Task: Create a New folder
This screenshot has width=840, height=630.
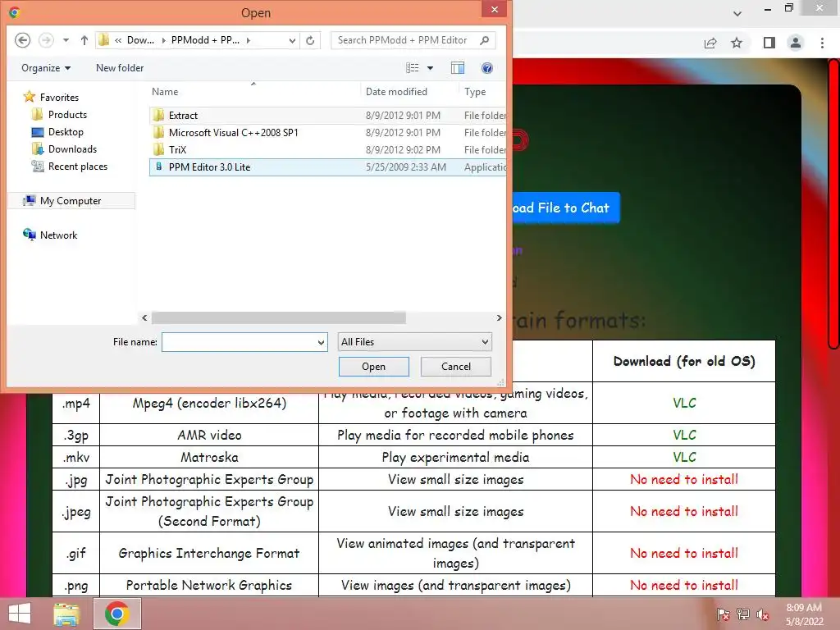Action: (x=120, y=68)
